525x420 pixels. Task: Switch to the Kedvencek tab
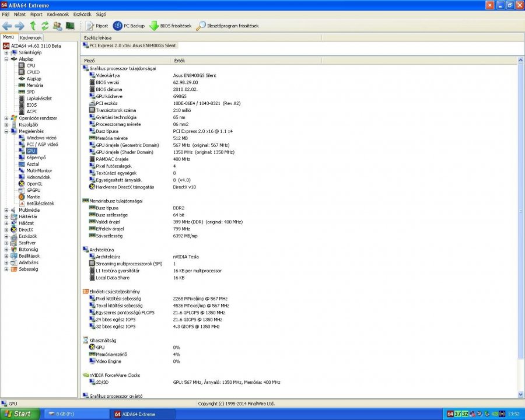tap(31, 37)
